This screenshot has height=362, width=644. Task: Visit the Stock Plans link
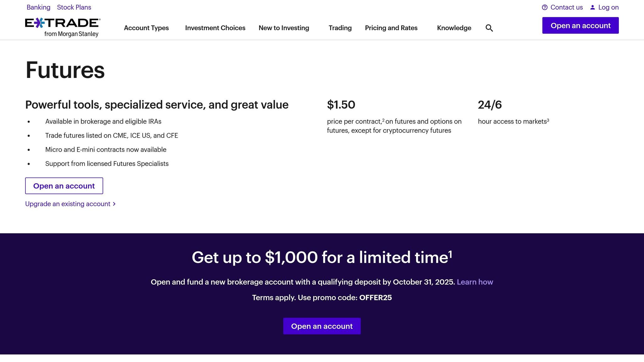pyautogui.click(x=74, y=7)
